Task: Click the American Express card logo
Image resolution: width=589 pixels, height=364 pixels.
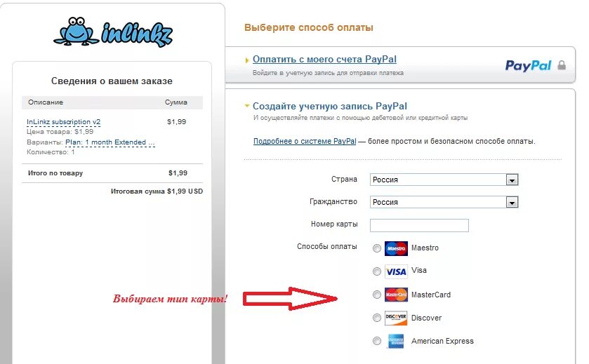Action: point(396,341)
